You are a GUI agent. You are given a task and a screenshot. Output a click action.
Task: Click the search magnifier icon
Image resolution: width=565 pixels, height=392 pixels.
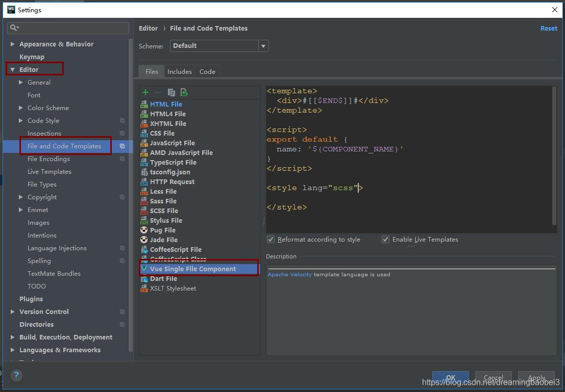pyautogui.click(x=14, y=28)
